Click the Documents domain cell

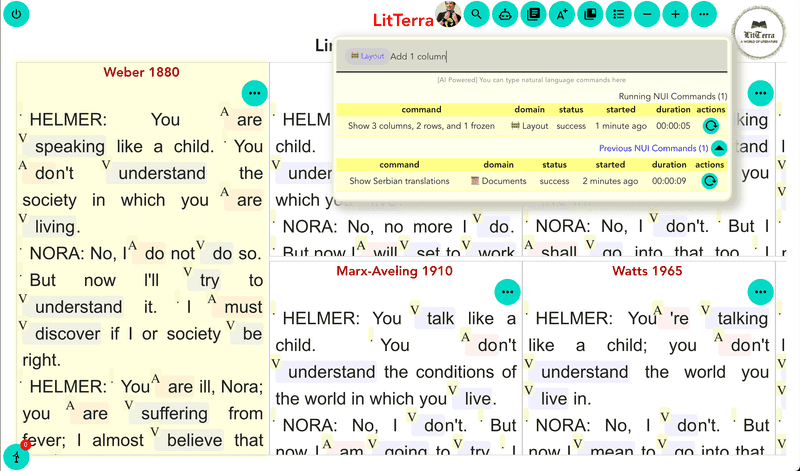point(498,181)
